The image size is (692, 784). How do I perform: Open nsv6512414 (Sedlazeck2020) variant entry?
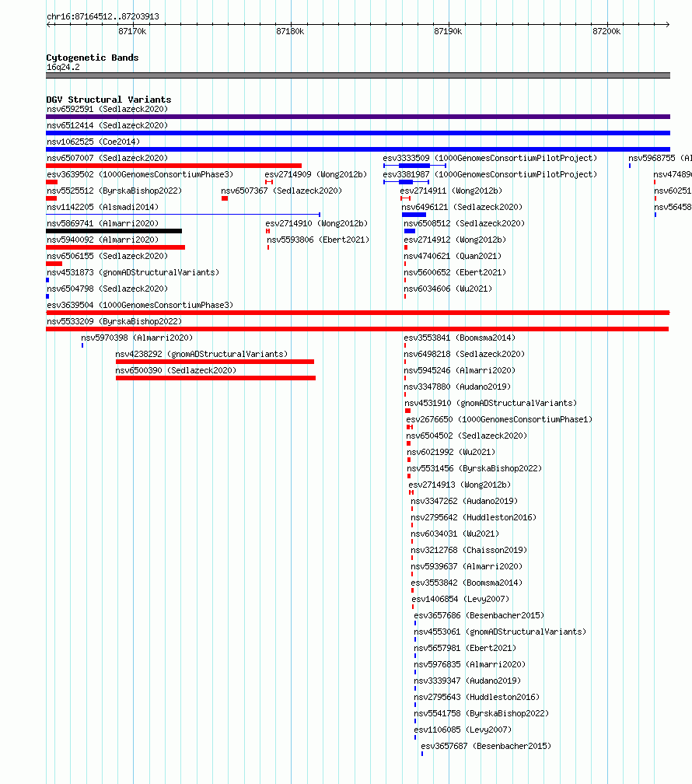coord(107,125)
